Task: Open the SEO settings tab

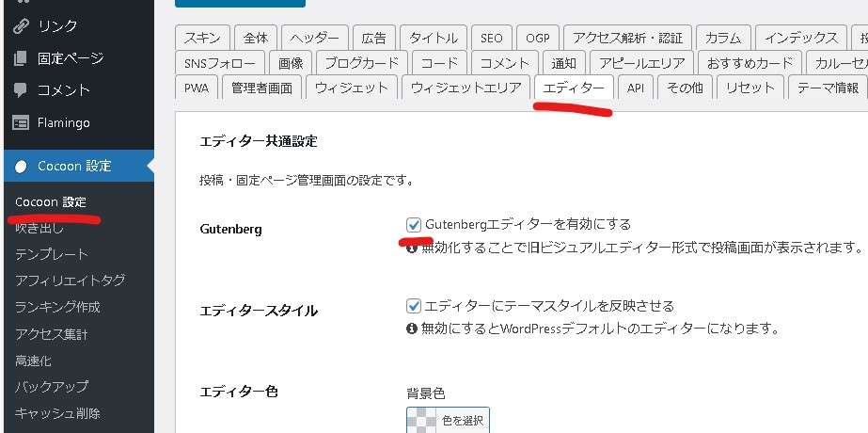Action: click(491, 38)
